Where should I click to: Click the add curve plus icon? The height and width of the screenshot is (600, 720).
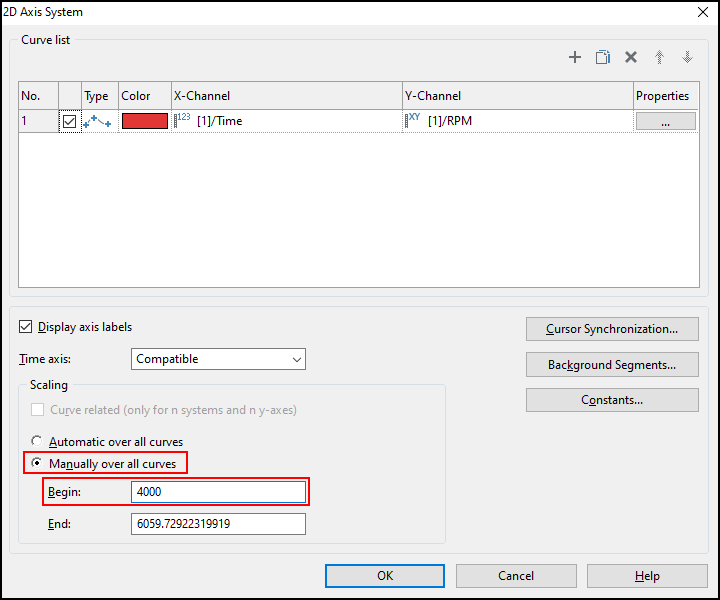tap(575, 58)
